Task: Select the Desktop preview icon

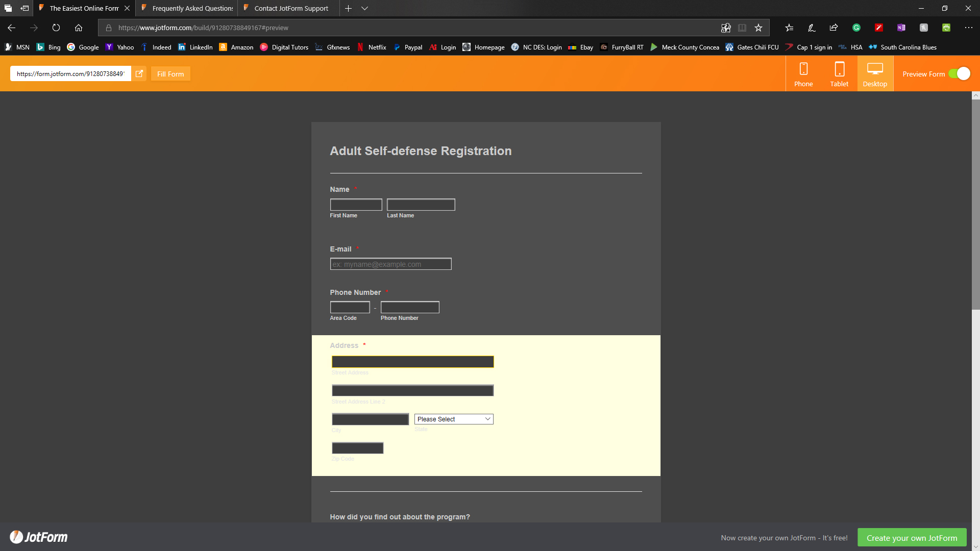Action: [x=875, y=73]
